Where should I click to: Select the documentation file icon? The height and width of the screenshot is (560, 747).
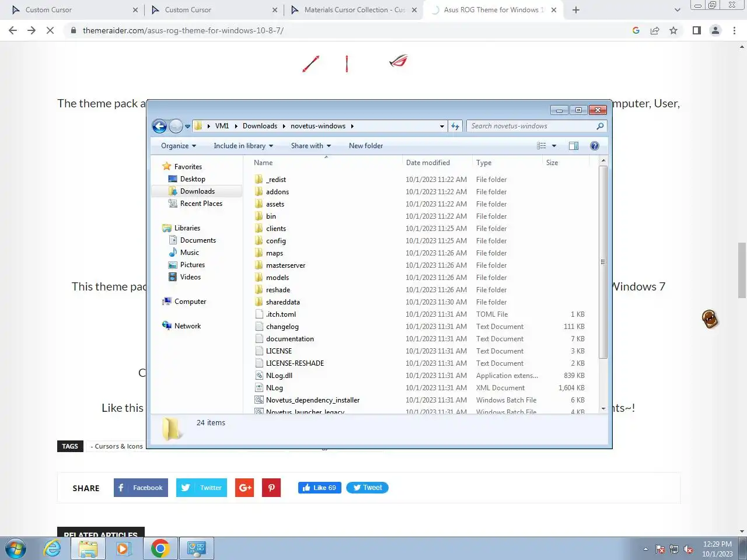(x=259, y=339)
